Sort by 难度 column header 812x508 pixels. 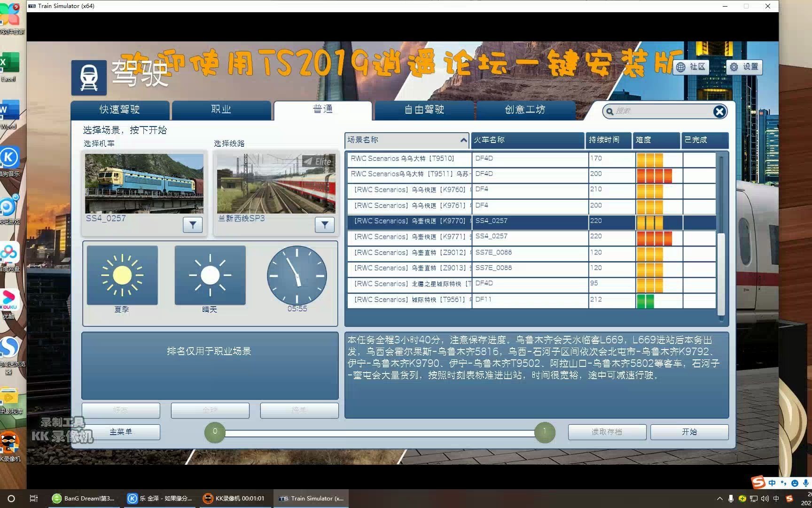point(656,140)
